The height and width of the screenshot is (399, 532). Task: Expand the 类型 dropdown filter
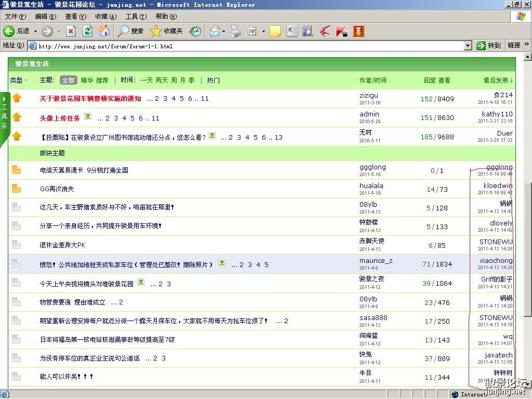pyautogui.click(x=19, y=80)
